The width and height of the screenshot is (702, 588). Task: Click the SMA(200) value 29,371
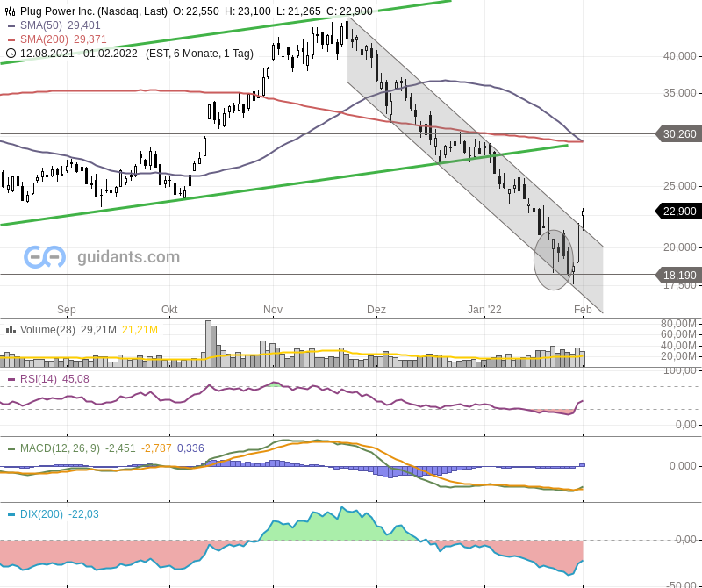[x=90, y=39]
